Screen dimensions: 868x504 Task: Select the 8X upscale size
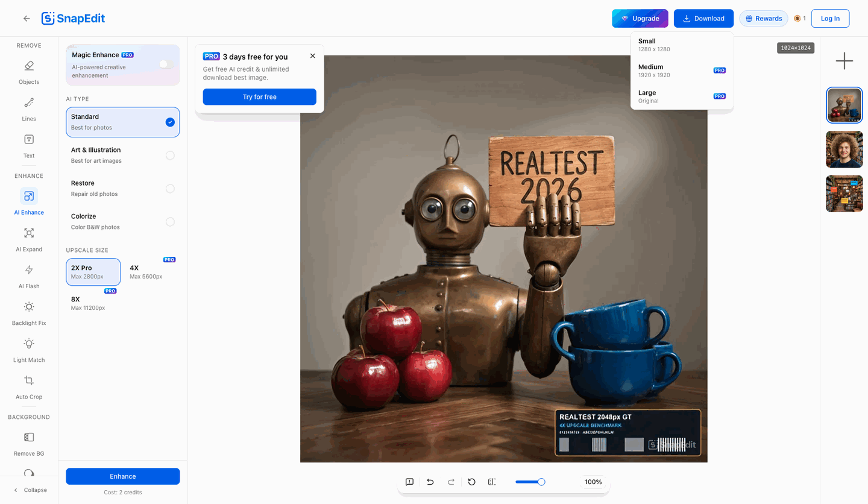(93, 303)
